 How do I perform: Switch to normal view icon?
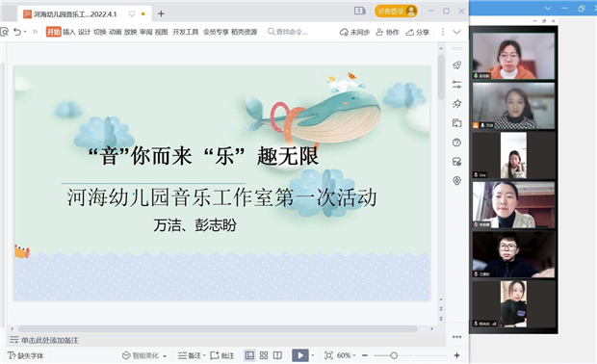(249, 355)
